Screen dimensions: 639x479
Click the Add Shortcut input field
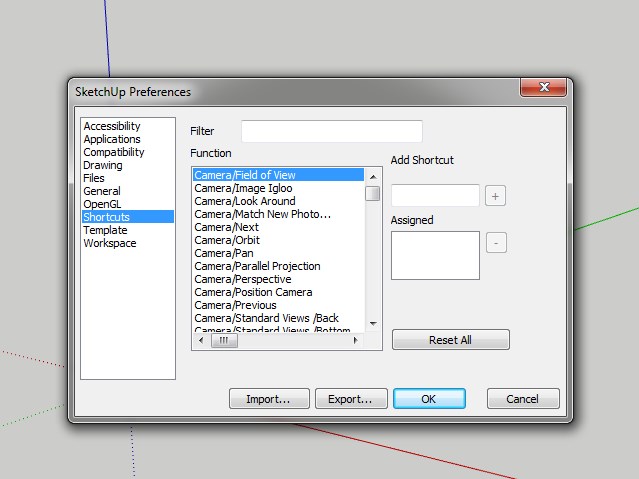click(x=435, y=195)
